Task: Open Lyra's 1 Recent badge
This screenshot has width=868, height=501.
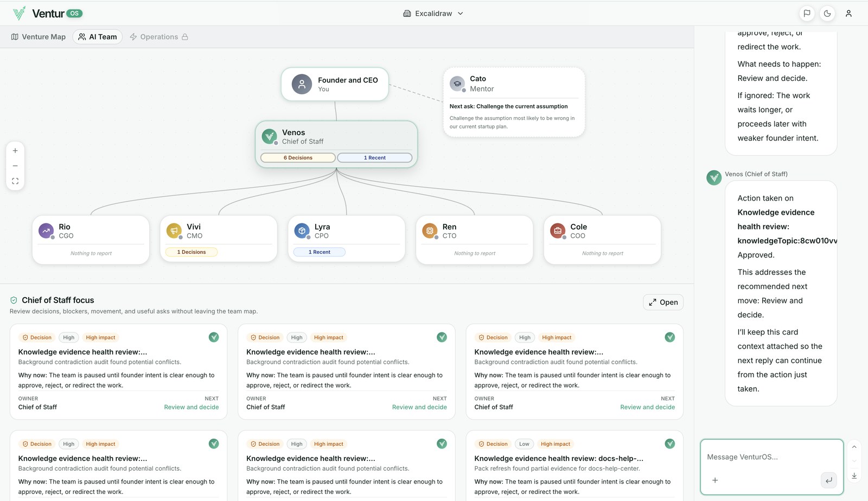Action: pos(320,252)
